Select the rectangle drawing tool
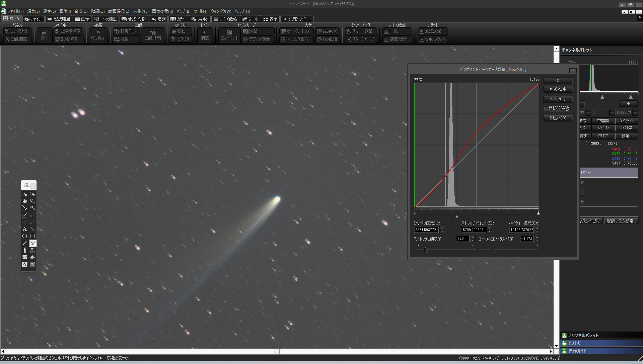643x364 pixels. (32, 236)
